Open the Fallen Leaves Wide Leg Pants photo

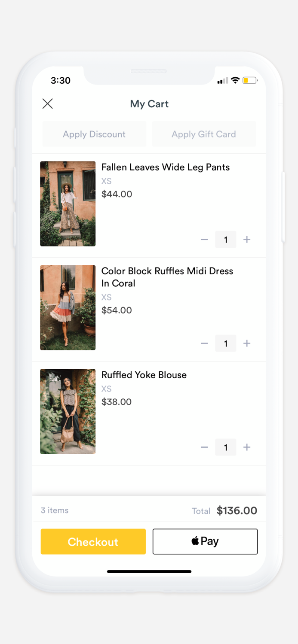point(68,204)
